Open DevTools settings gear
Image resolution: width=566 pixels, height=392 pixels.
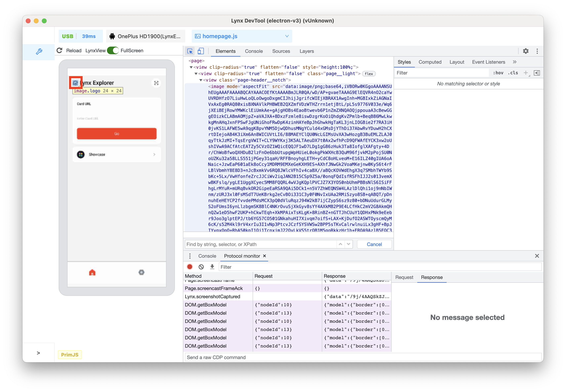525,51
